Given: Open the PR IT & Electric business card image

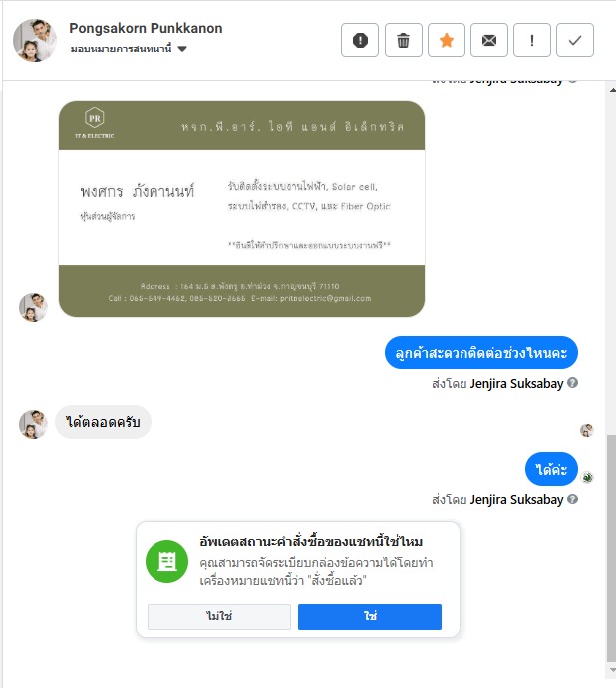Looking at the screenshot, I should point(241,208).
